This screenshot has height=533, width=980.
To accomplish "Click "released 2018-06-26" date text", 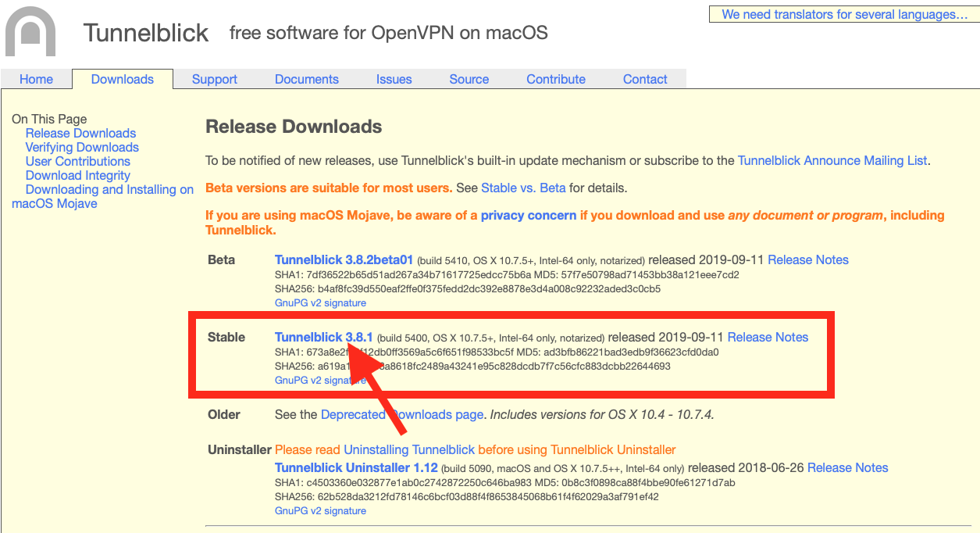I will pos(746,467).
